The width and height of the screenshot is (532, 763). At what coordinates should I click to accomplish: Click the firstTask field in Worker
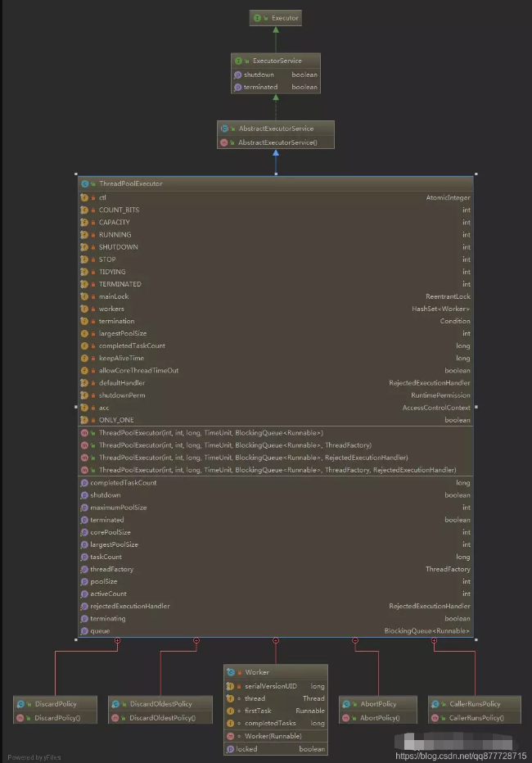[x=258, y=711]
